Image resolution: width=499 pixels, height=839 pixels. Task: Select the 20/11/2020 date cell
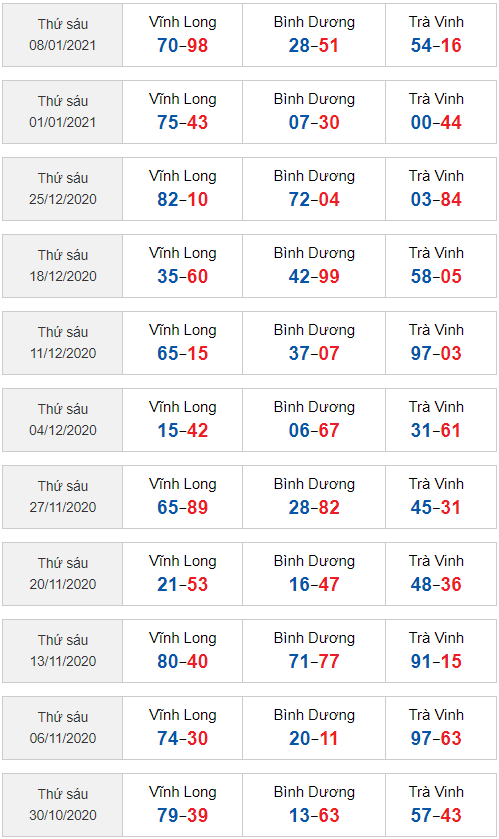63,574
